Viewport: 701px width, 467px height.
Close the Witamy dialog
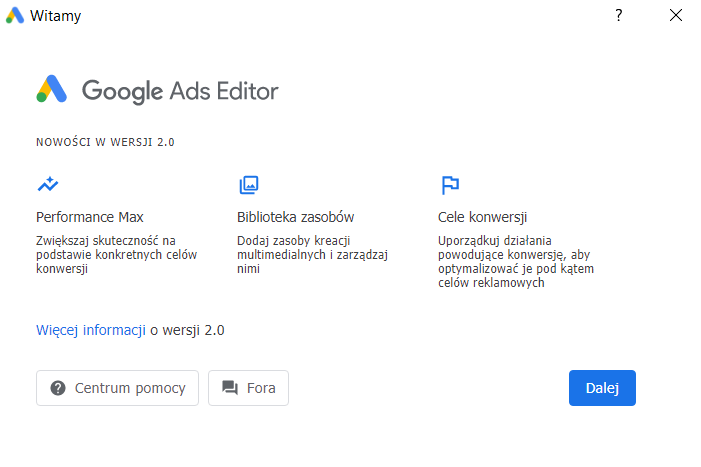[676, 15]
